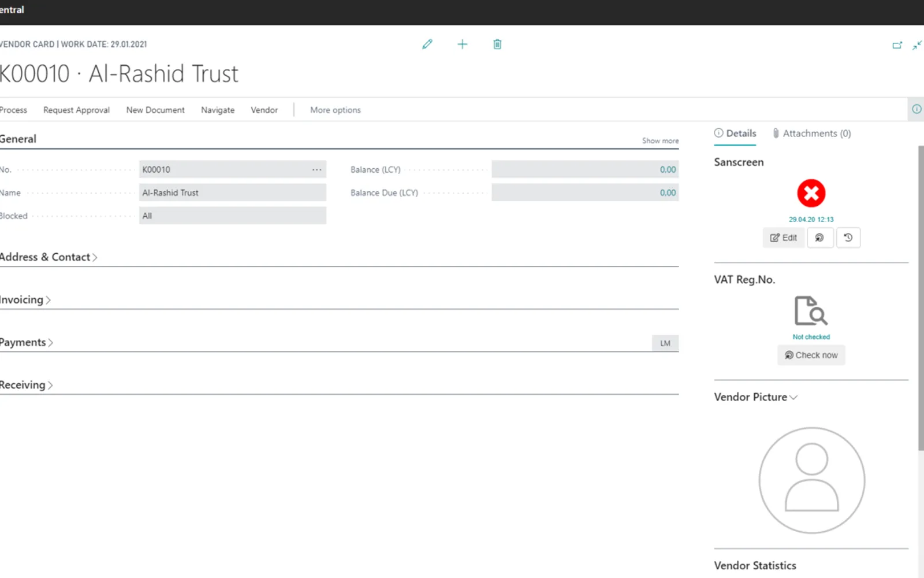
Task: Open the Process menu
Action: click(13, 110)
